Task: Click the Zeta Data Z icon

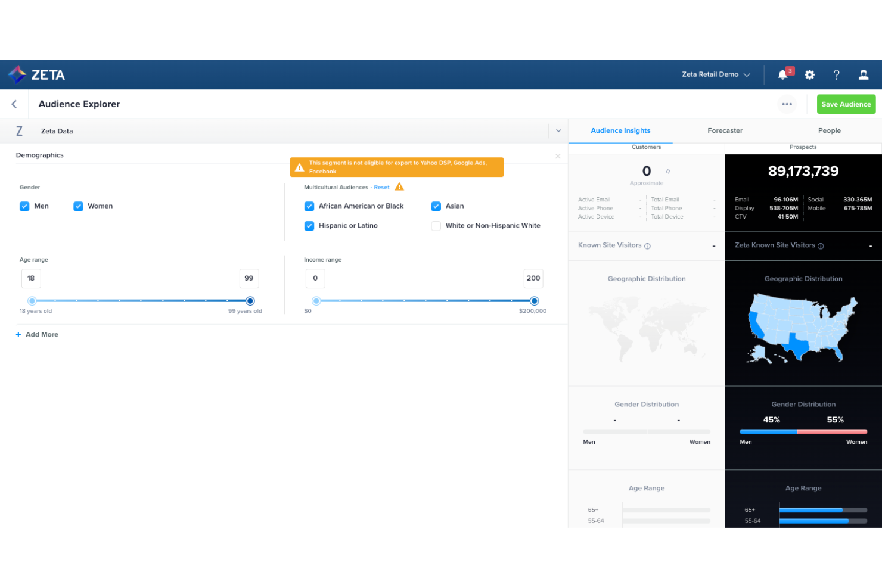Action: 19,131
